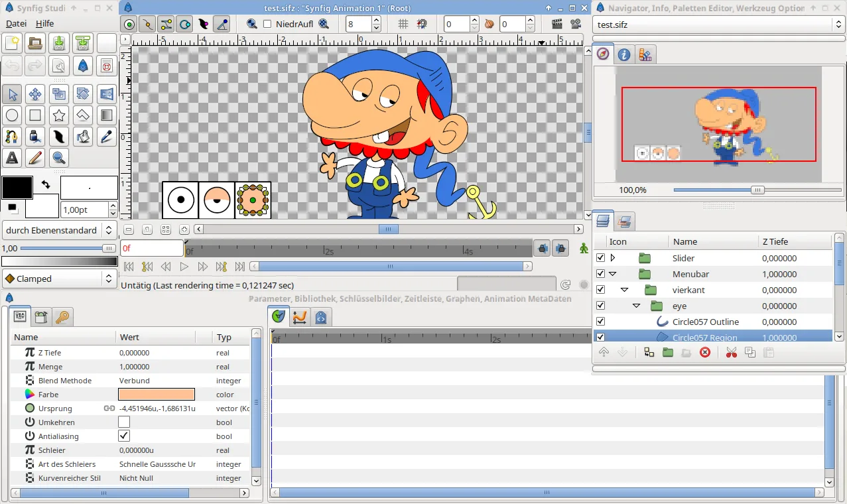Viewport: 847px width, 504px height.
Task: Click the red lifebuoy Help icon
Action: tap(106, 66)
